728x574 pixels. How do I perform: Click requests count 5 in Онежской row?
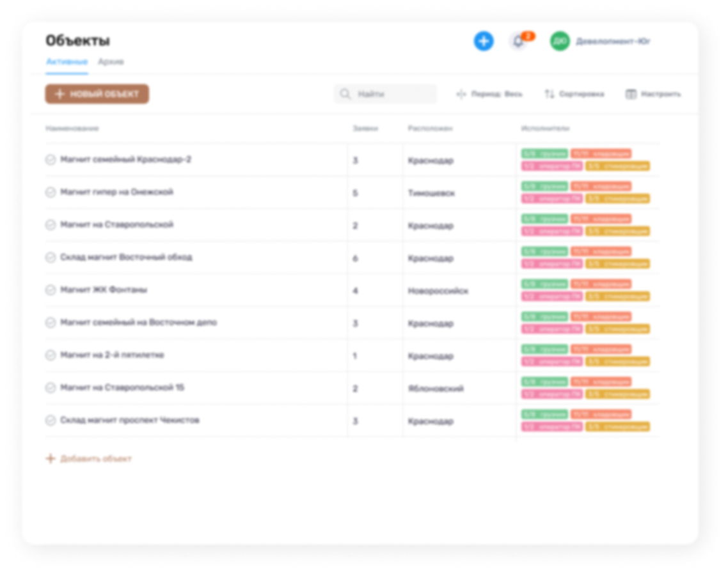pos(355,193)
